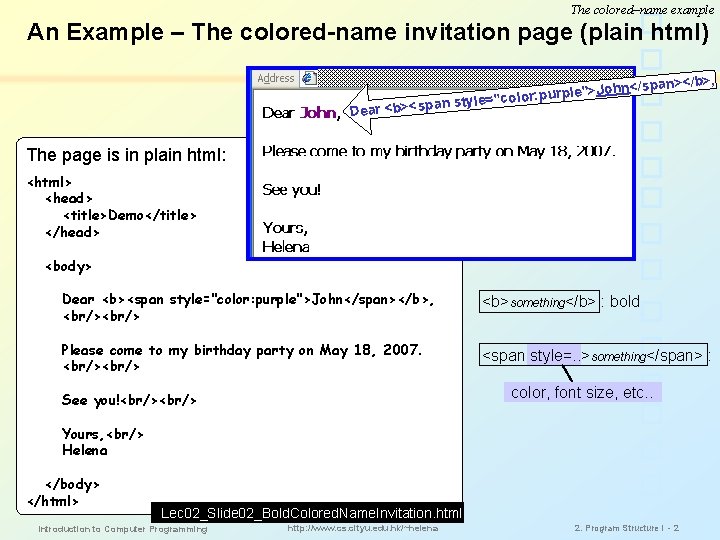Click the Internet Explorer page icon beside Address
Screen dimensions: 720x540
tap(309, 78)
